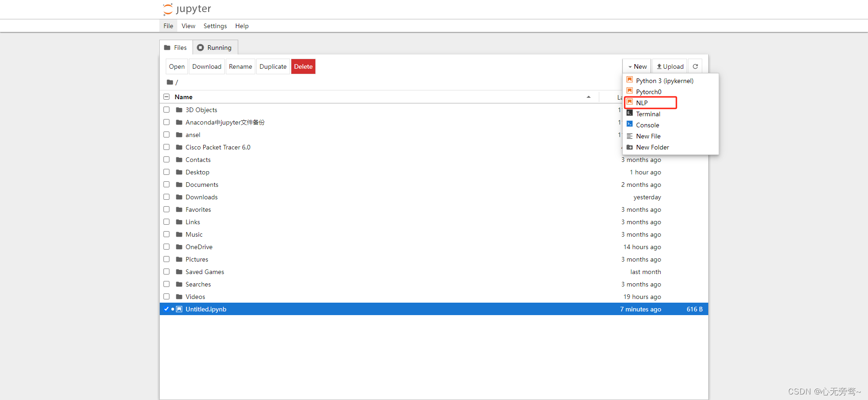Screen dimensions: 868x400
Task: Check the box for Favorites
Action: tap(166, 209)
